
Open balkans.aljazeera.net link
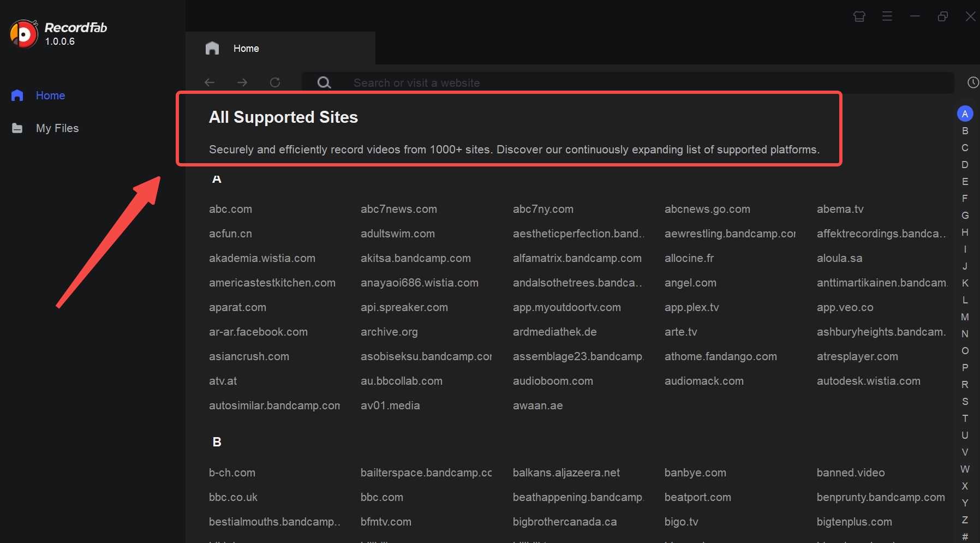click(x=566, y=473)
